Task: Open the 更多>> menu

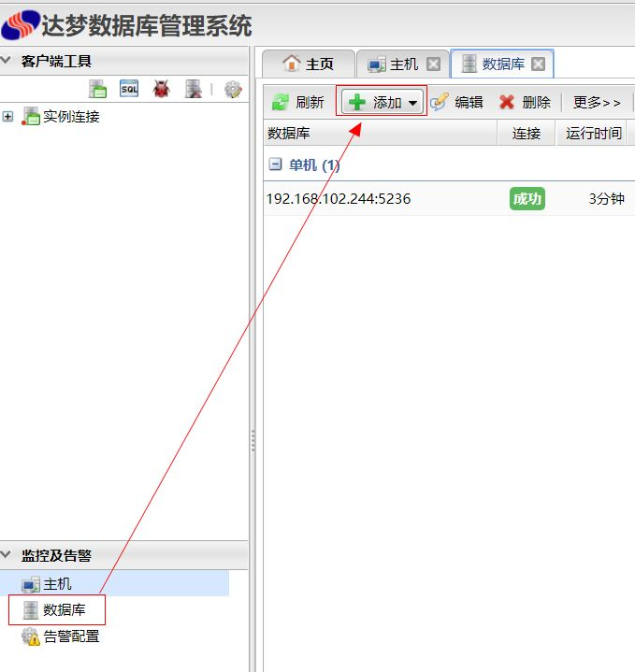Action: (x=597, y=102)
